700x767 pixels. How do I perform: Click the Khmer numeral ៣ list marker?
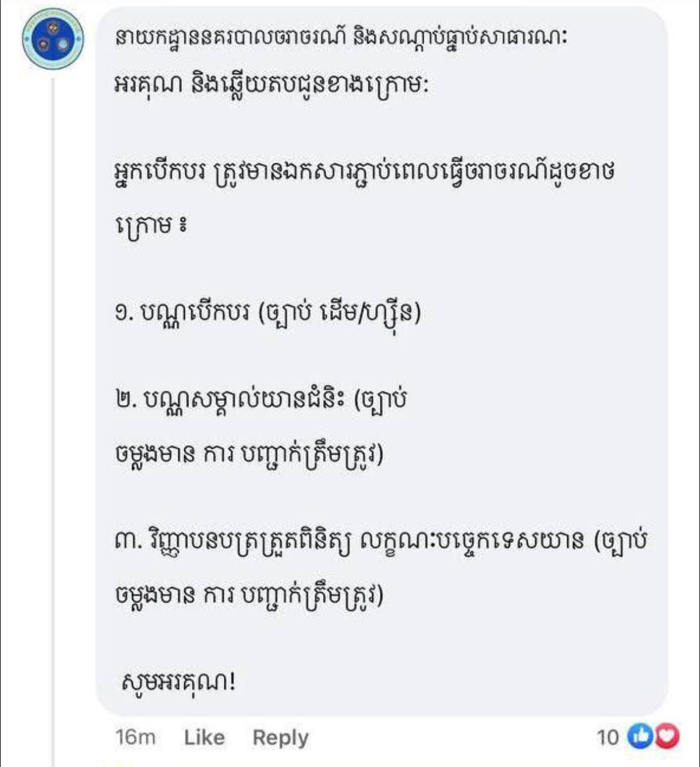(126, 542)
